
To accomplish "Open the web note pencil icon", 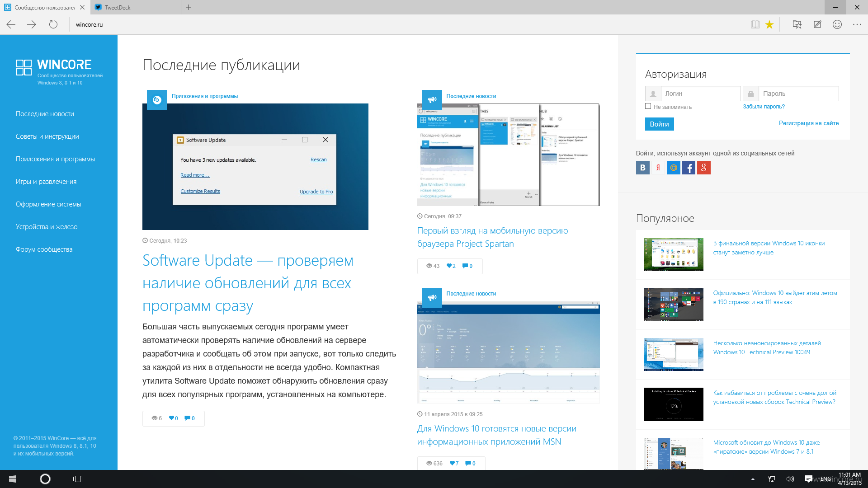I will [x=817, y=24].
